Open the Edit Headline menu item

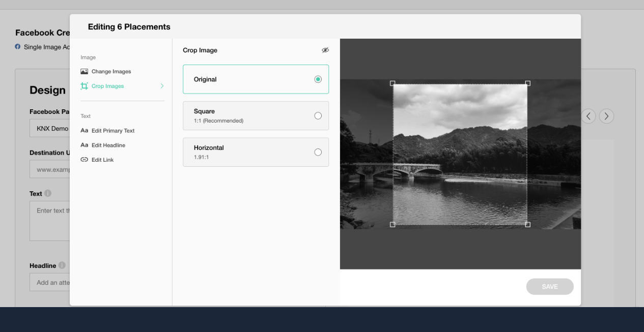click(108, 145)
